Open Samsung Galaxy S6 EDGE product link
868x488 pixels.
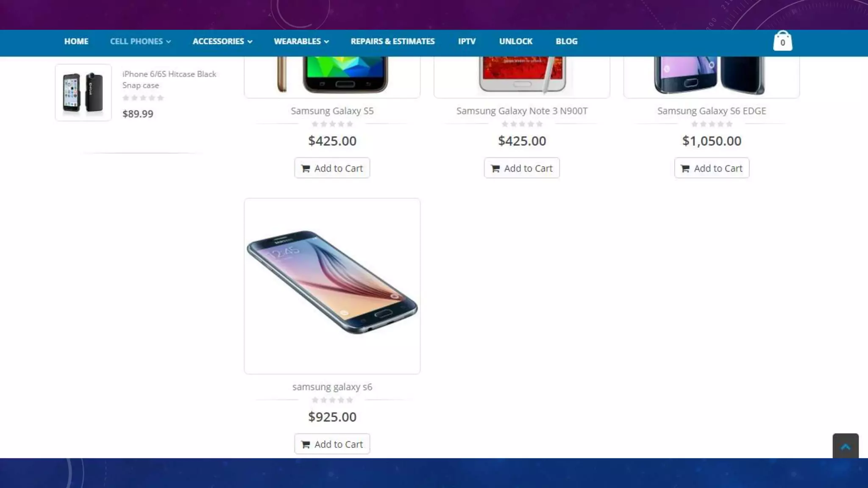(x=712, y=111)
